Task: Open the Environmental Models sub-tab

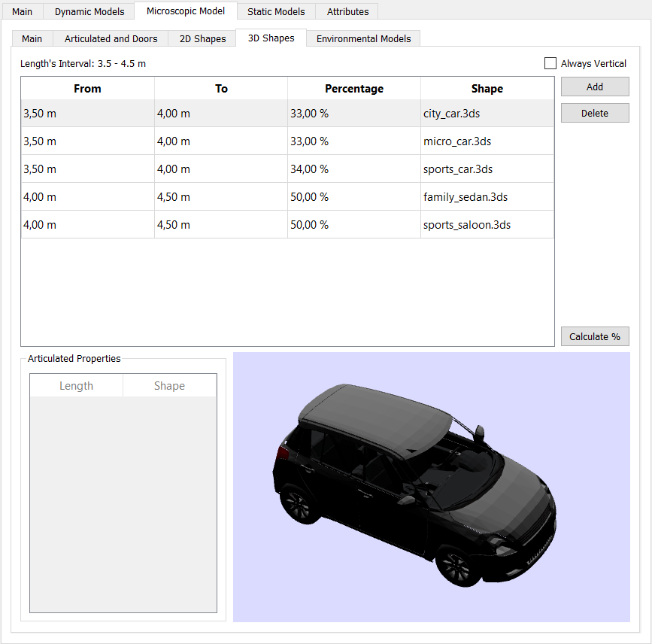Action: pyautogui.click(x=363, y=38)
